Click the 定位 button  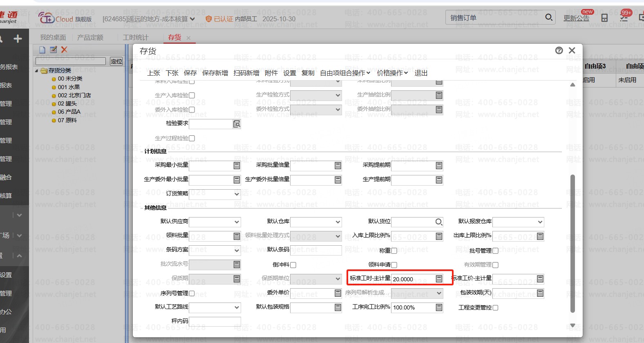[116, 61]
